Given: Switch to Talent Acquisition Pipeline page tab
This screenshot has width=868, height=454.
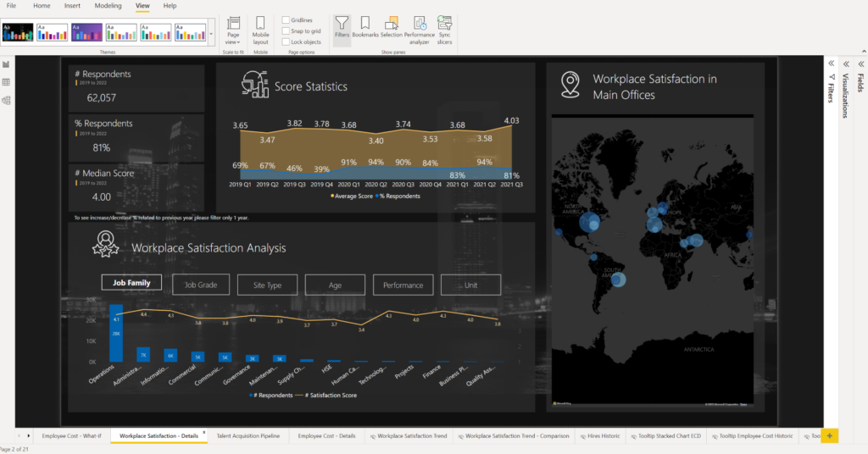Looking at the screenshot, I should pyautogui.click(x=248, y=435).
